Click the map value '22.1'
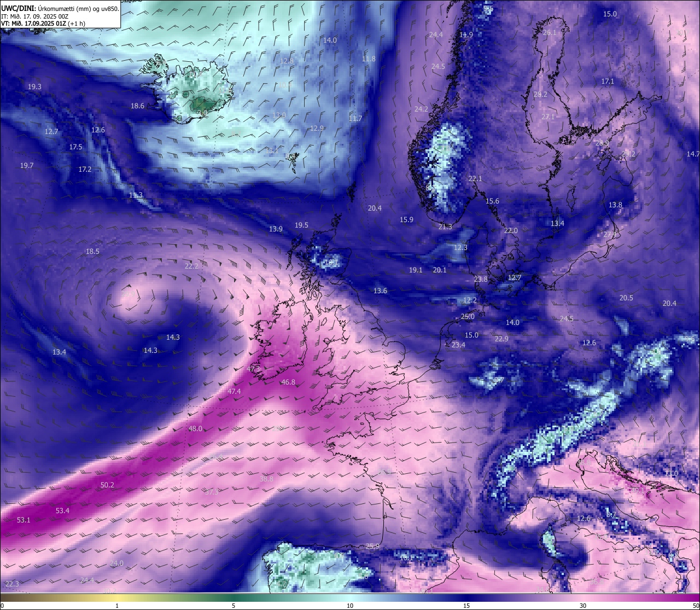The width and height of the screenshot is (700, 610). click(x=475, y=178)
